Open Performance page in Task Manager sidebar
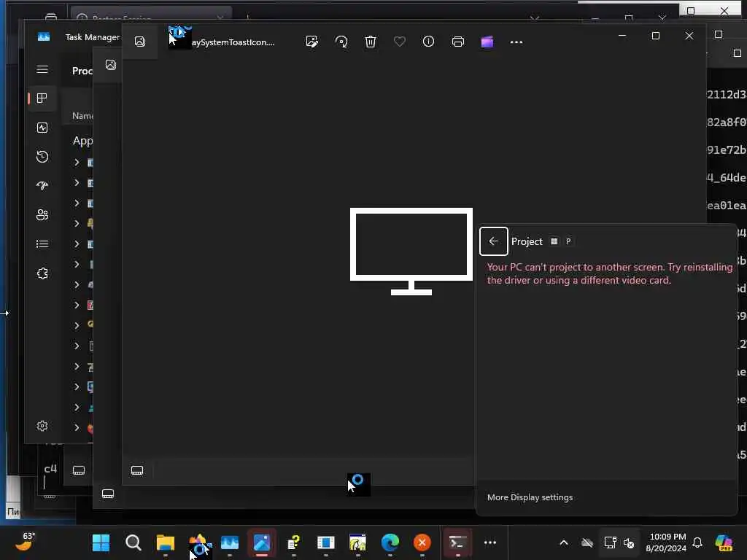This screenshot has height=560, width=747. pyautogui.click(x=42, y=128)
